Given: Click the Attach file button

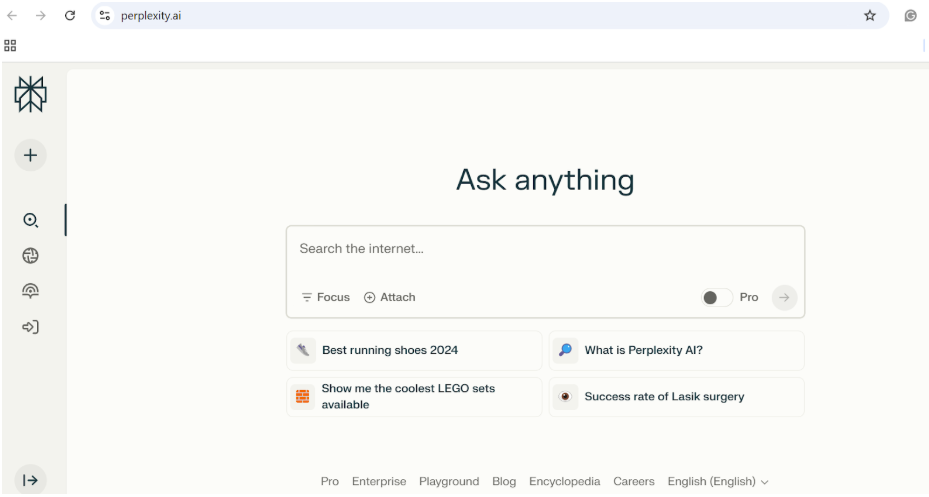Looking at the screenshot, I should pyautogui.click(x=389, y=297).
